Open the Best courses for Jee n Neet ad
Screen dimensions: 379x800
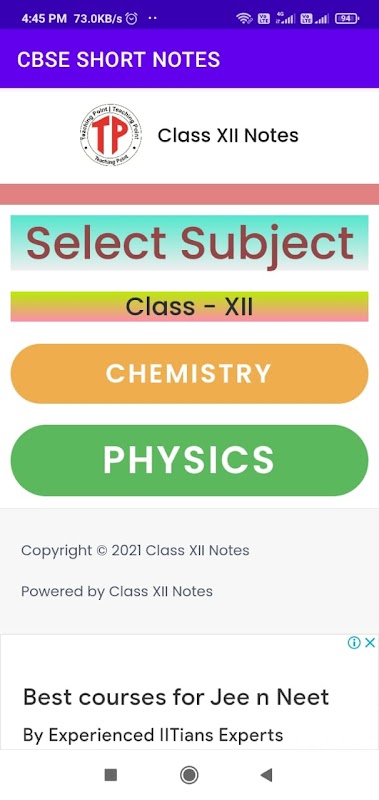pos(176,697)
